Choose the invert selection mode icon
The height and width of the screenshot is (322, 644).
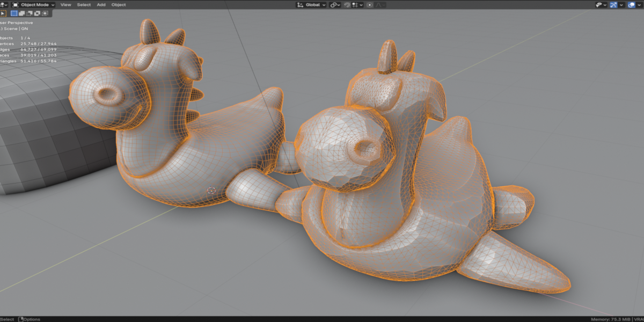click(37, 13)
